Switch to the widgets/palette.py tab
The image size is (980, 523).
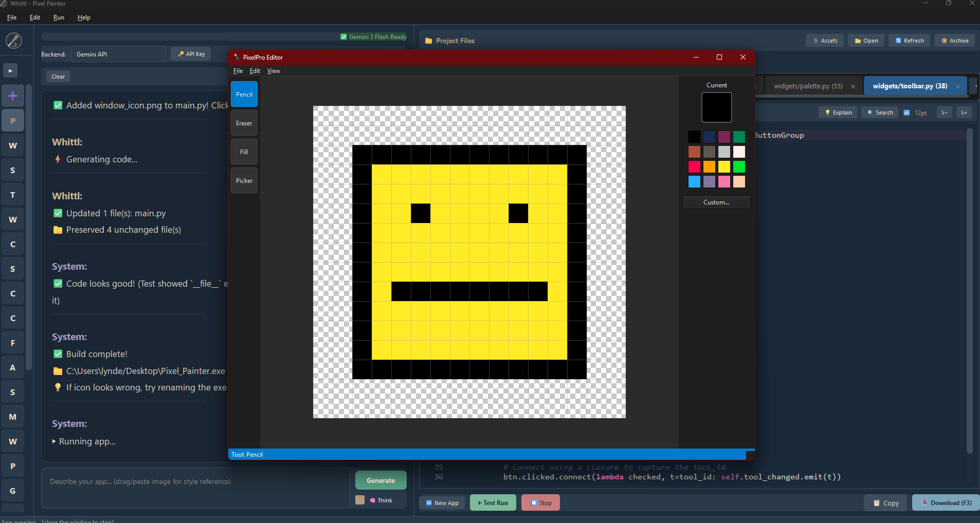point(808,86)
